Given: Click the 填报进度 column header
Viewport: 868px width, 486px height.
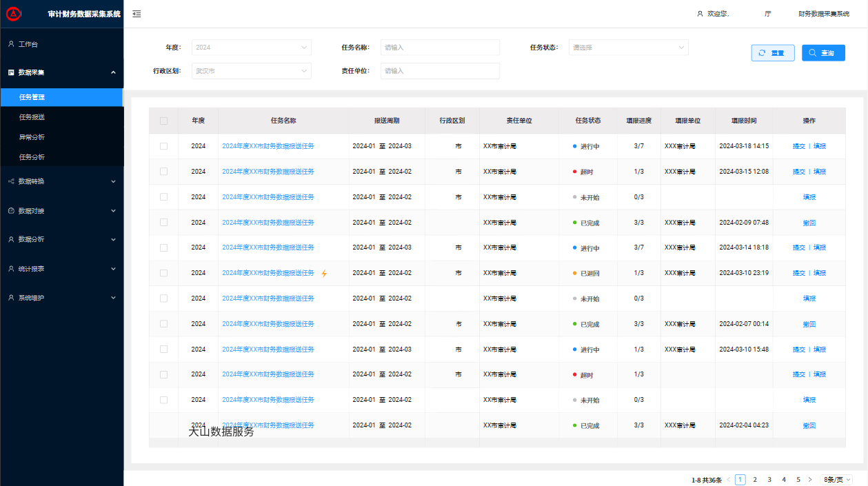Looking at the screenshot, I should click(x=639, y=121).
